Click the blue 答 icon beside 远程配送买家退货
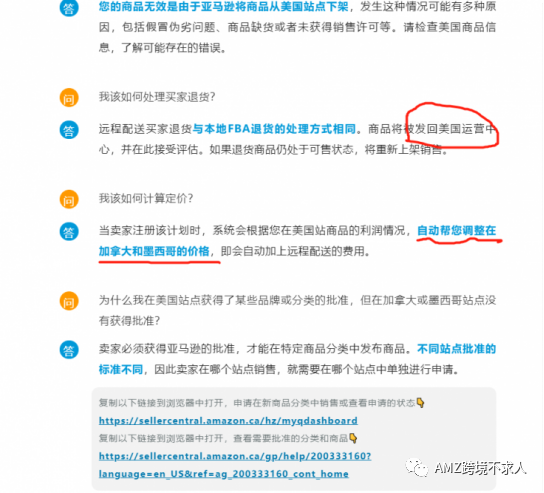Viewport: 544px width, 493px height. [x=69, y=130]
